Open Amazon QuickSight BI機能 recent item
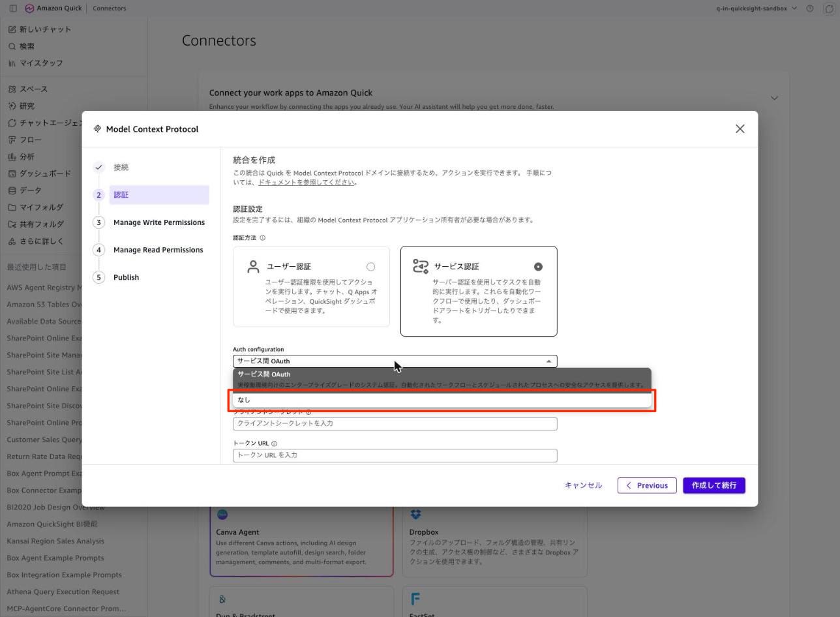This screenshot has height=617, width=840. pos(52,524)
